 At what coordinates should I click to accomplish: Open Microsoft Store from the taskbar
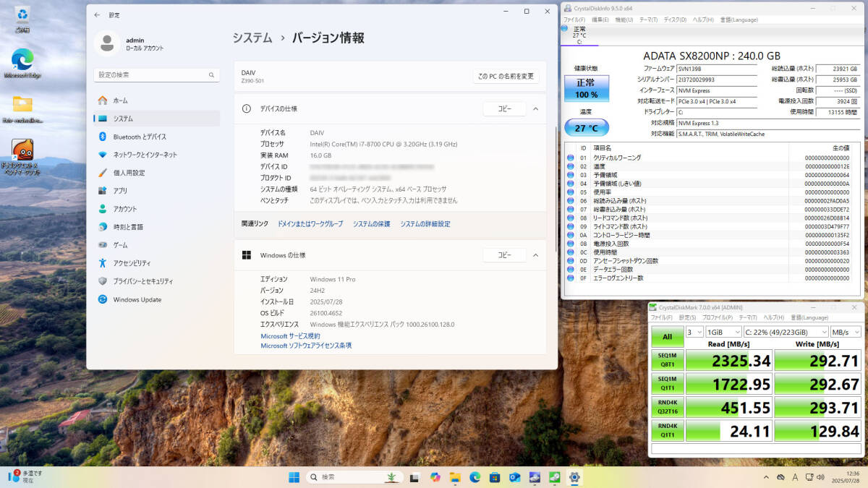click(x=495, y=477)
